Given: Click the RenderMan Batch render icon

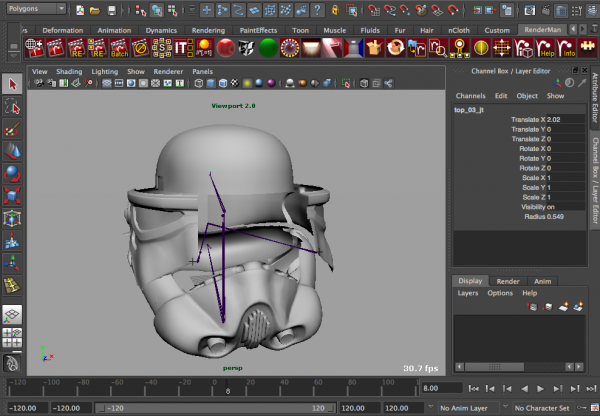Looking at the screenshot, I should click(x=119, y=48).
